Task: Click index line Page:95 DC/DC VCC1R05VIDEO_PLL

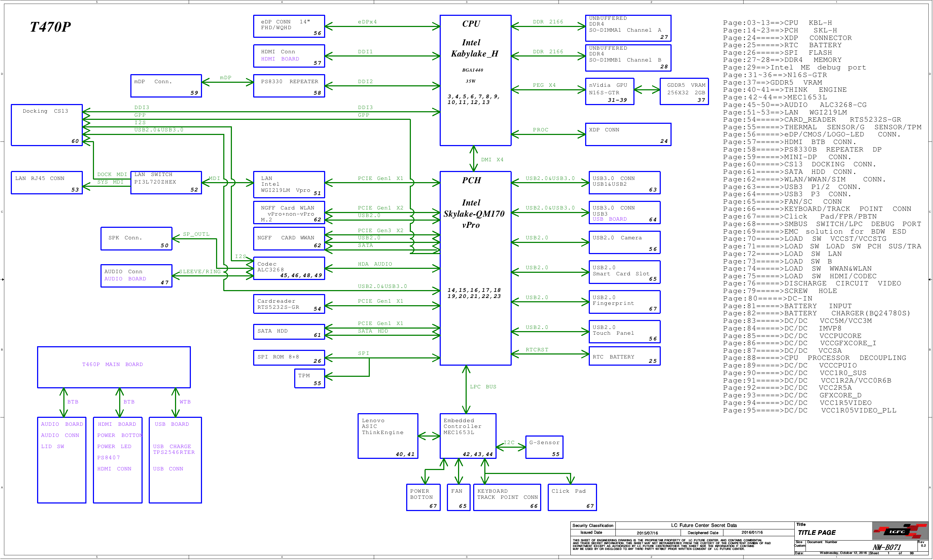Action: [809, 411]
